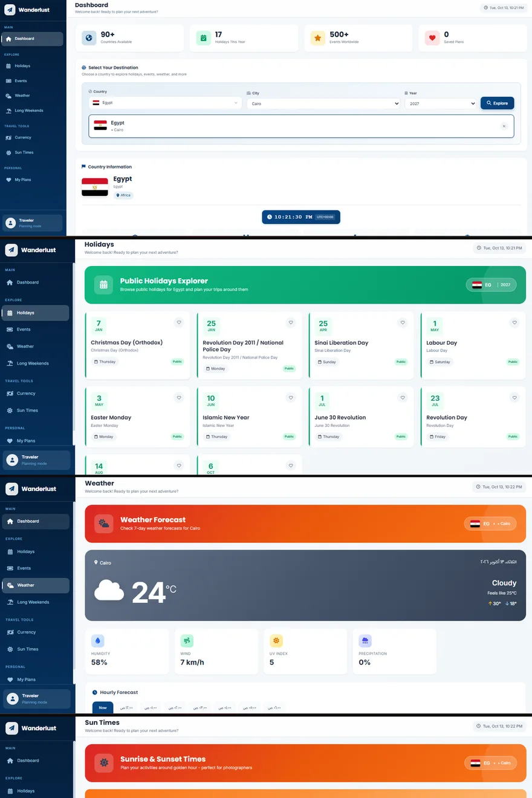Screen dimensions: 532x798
Task: Click the Weather Forecast banner cloud icon
Action: pyautogui.click(x=104, y=524)
